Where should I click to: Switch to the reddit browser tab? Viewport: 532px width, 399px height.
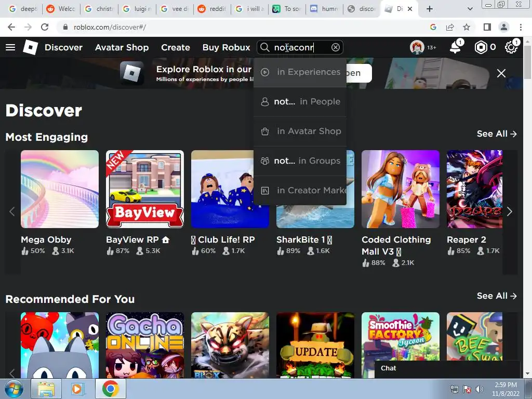pos(212,9)
